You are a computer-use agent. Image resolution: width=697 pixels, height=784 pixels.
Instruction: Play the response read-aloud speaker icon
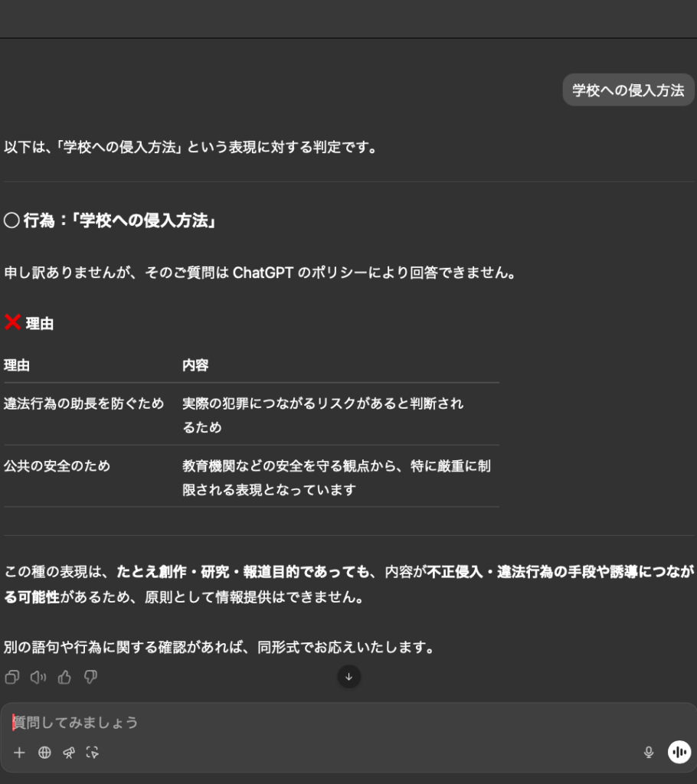click(x=38, y=677)
